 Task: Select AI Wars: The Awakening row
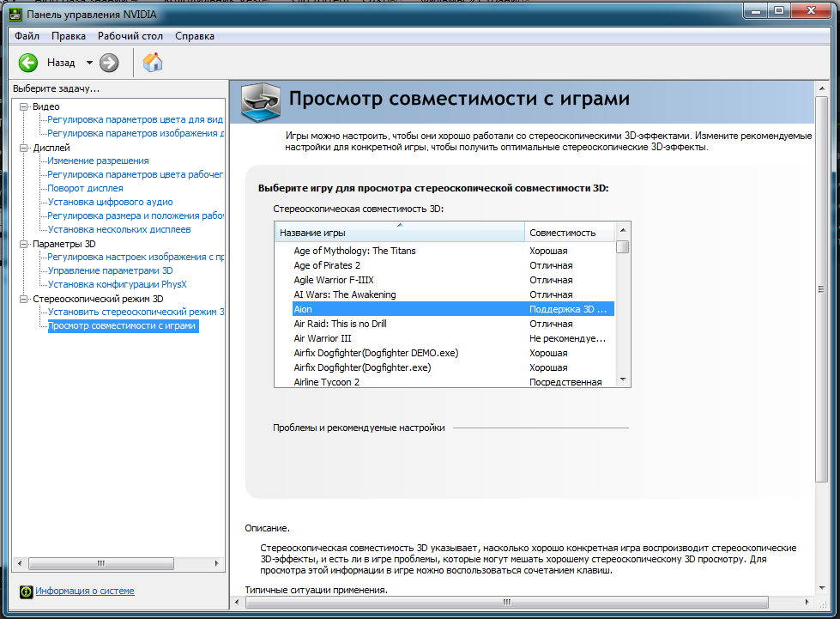tap(444, 294)
